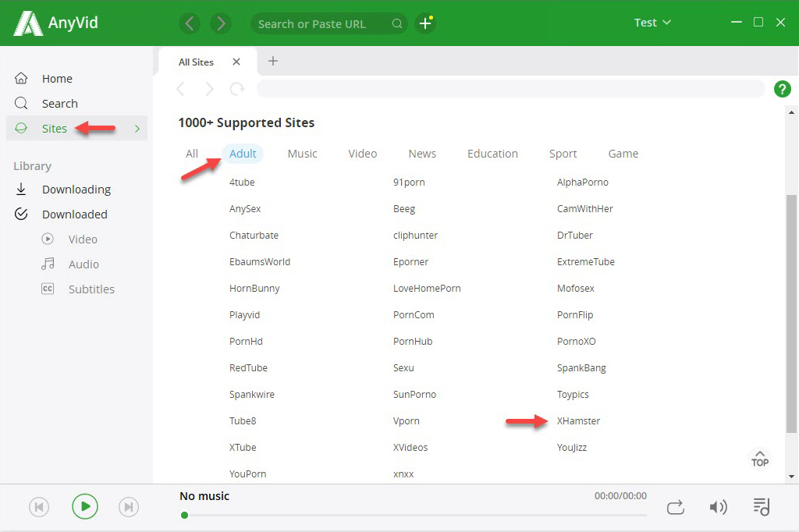Click the plus button beside the search bar
The image size is (799, 532).
pyautogui.click(x=425, y=23)
